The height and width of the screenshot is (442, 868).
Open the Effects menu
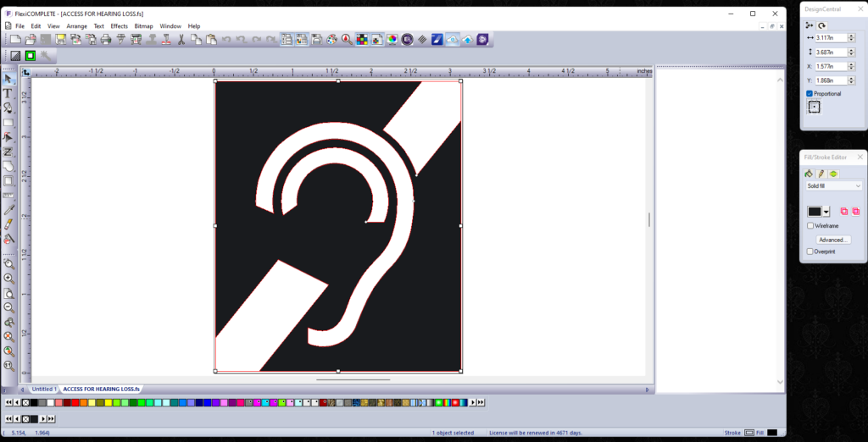pos(119,26)
